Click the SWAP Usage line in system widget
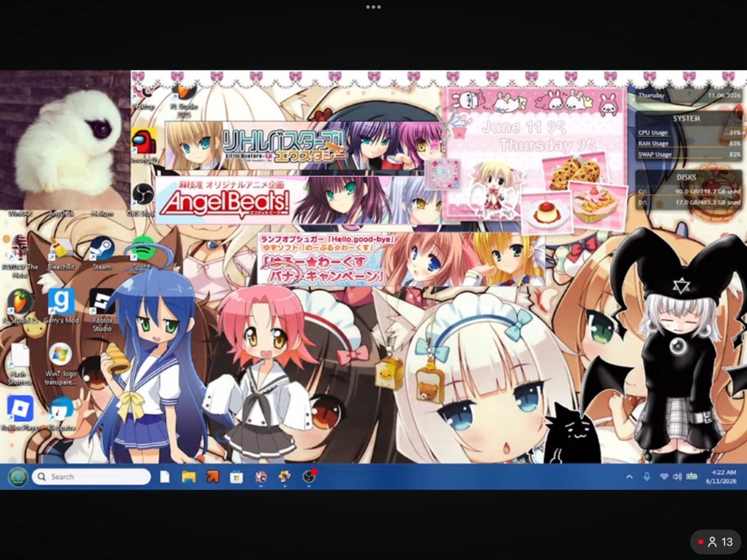 689,154
